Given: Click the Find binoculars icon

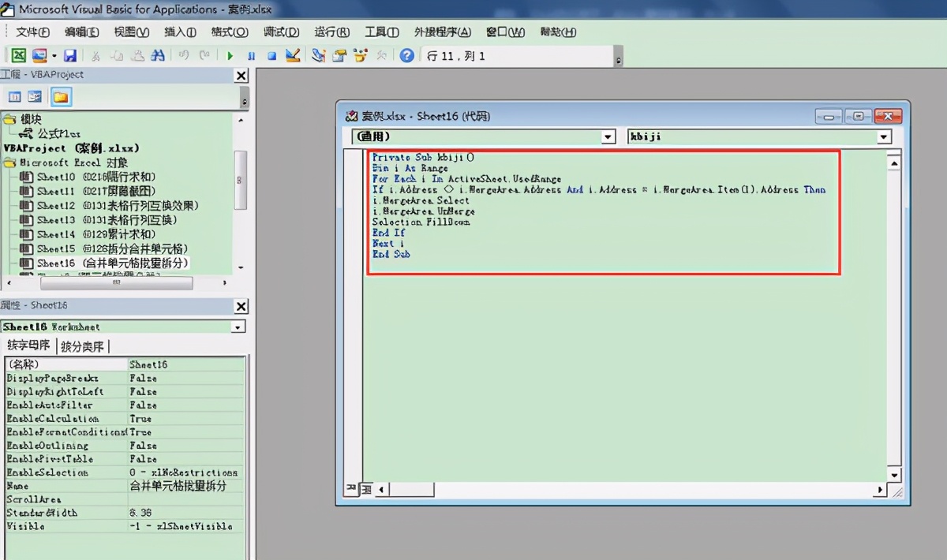Looking at the screenshot, I should [x=158, y=55].
